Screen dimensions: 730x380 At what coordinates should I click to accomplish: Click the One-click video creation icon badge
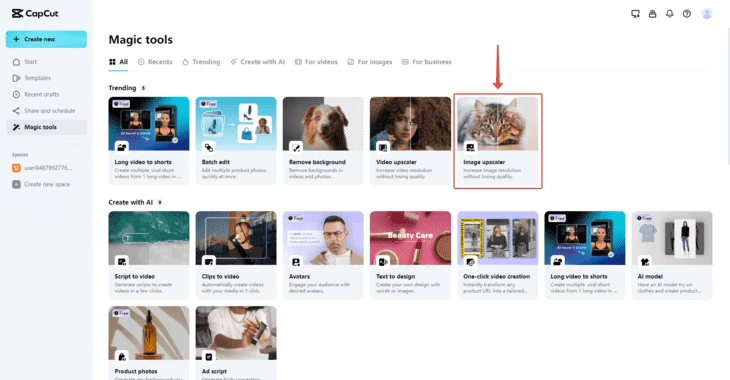click(x=470, y=262)
